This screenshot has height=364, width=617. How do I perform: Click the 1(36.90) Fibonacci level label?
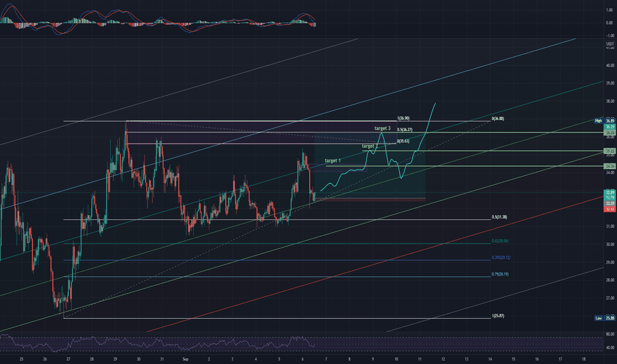pyautogui.click(x=403, y=118)
